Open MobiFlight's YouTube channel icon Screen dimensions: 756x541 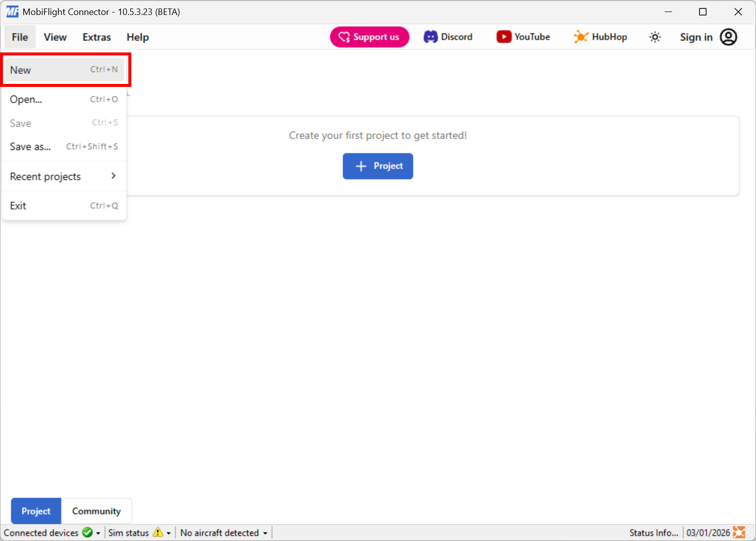pyautogui.click(x=504, y=36)
